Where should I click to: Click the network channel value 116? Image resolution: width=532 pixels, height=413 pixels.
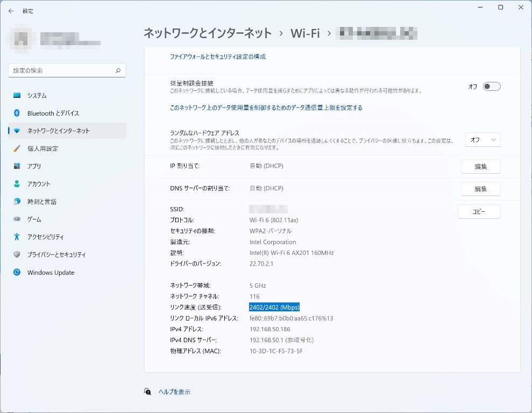(254, 296)
